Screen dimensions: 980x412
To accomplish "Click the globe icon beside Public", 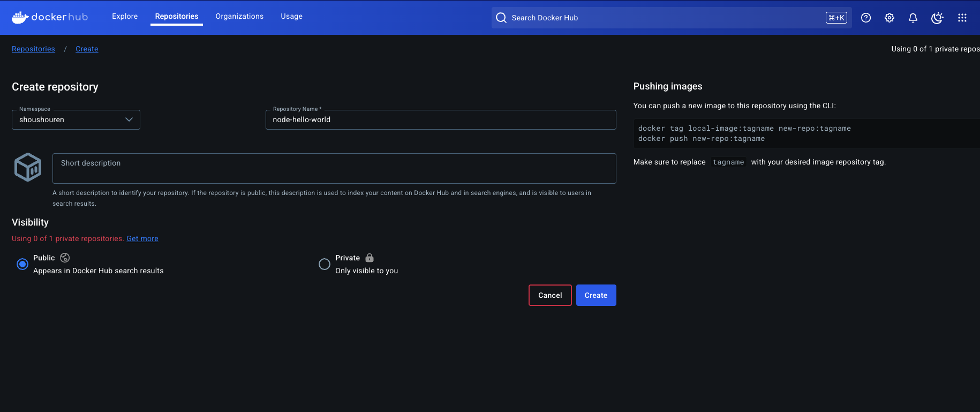I will tap(65, 258).
